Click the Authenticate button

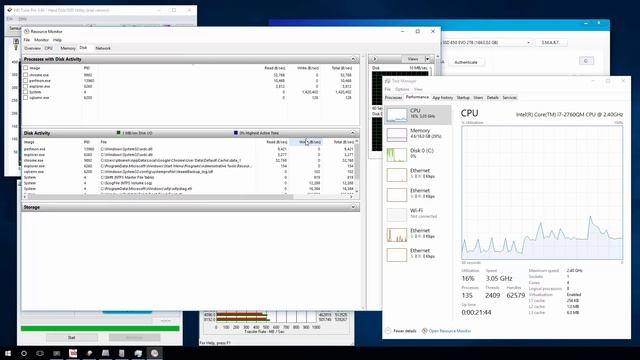(x=466, y=62)
